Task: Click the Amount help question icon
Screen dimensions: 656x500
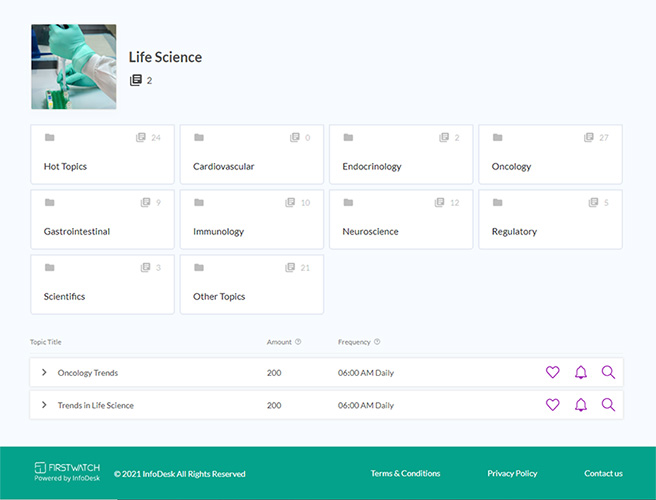Action: 298,341
